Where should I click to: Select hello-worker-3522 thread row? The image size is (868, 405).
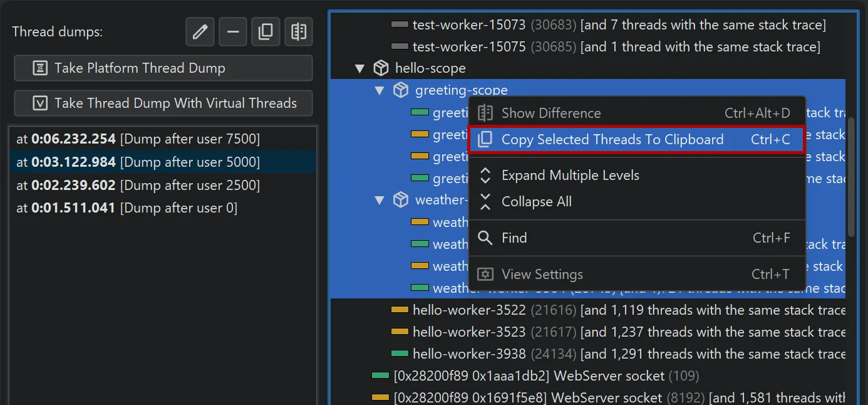coord(588,310)
